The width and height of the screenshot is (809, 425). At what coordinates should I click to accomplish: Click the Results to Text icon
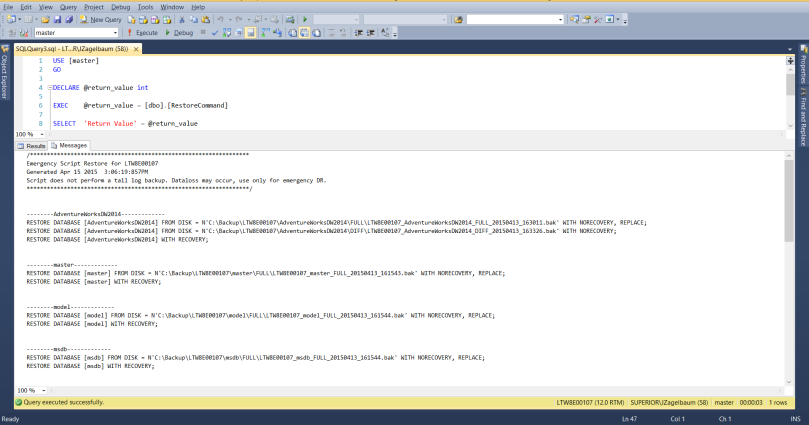[x=293, y=32]
